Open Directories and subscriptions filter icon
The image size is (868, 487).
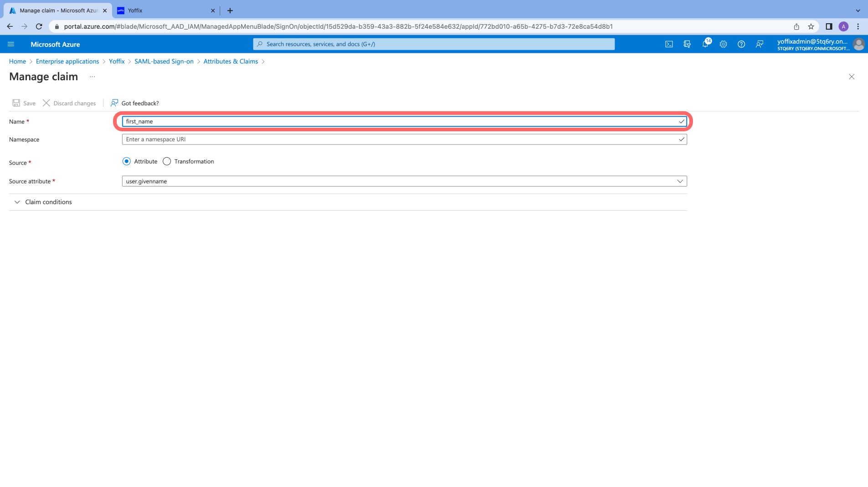tap(687, 44)
